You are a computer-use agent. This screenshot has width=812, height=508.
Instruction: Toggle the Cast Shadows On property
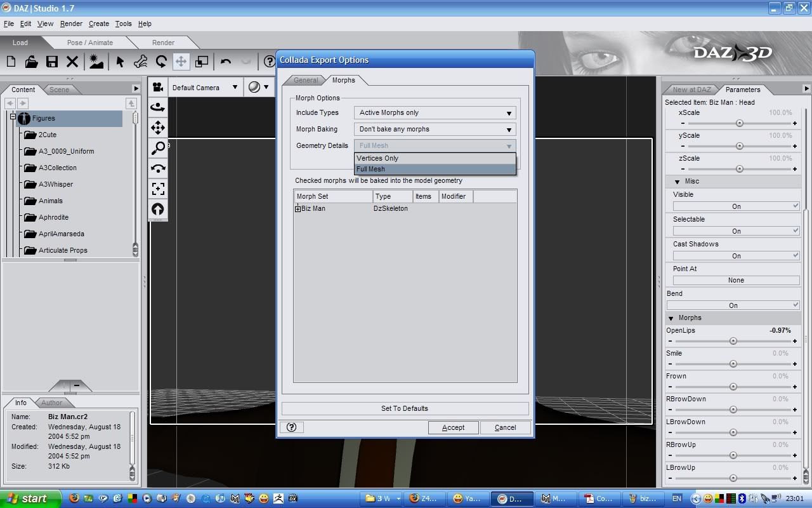[736, 256]
